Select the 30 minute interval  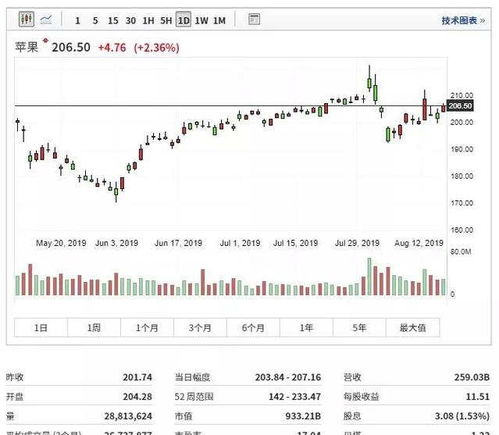coord(131,21)
